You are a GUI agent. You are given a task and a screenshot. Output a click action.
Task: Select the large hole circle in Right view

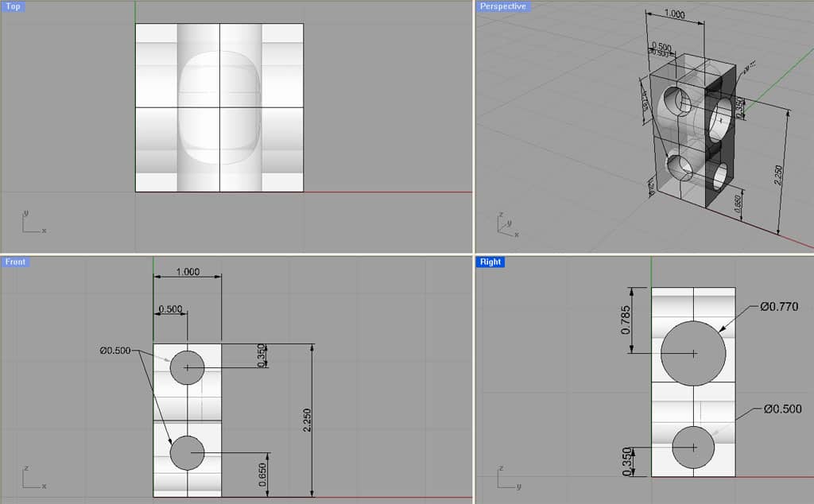(693, 354)
